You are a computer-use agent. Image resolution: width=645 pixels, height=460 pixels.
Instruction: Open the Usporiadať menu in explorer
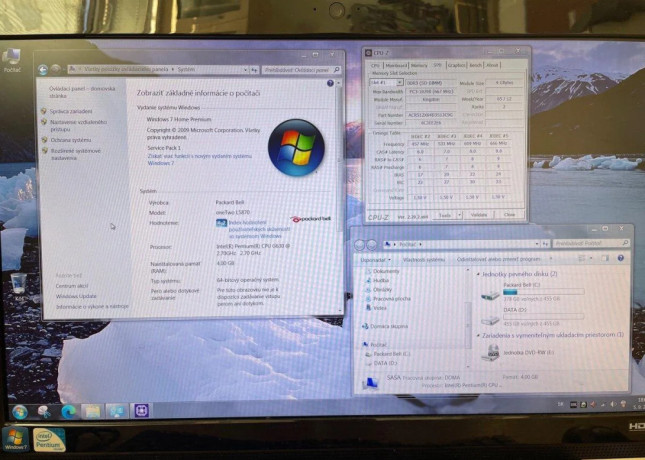[x=376, y=260]
